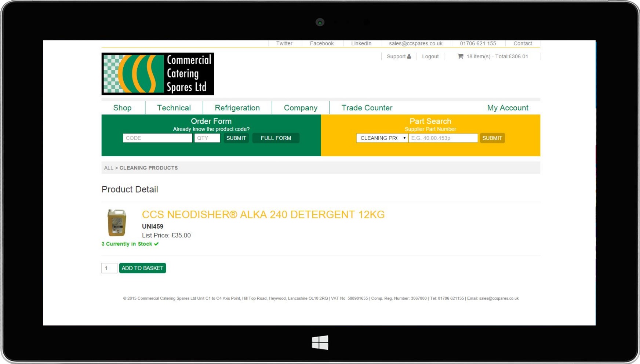
Task: Open the Shop menu
Action: coord(122,108)
